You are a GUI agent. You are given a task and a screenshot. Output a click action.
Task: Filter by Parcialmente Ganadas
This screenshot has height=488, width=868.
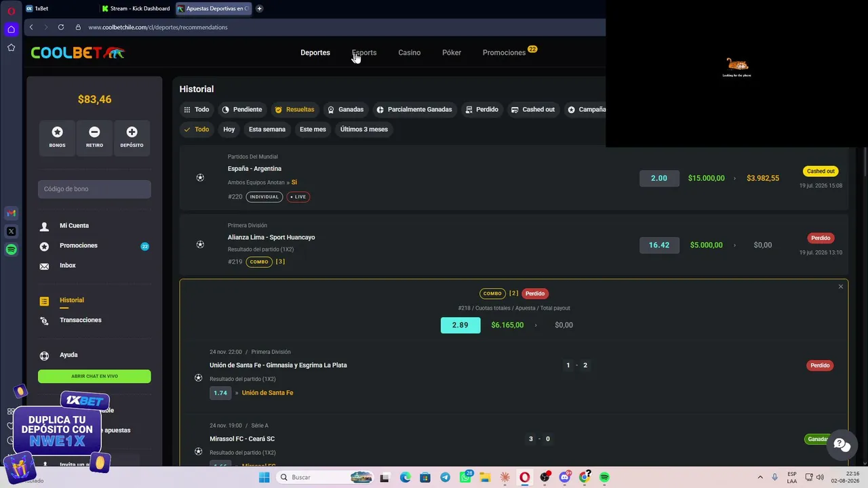[414, 109]
